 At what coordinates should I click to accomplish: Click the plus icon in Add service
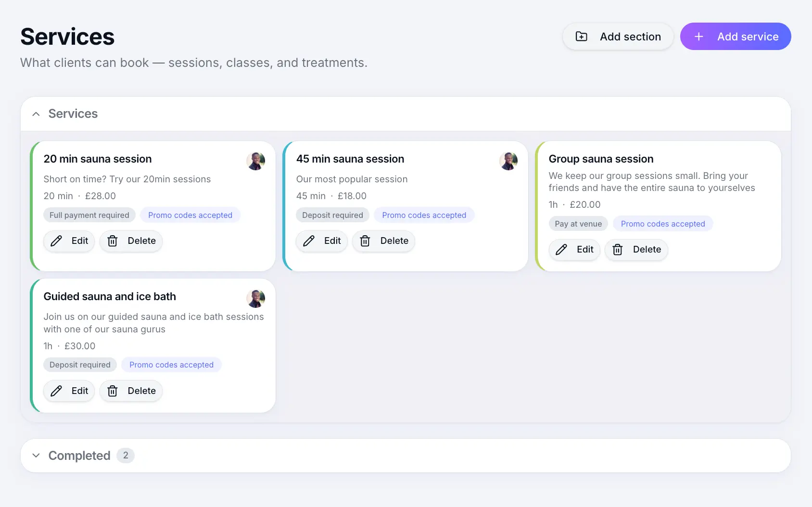coord(698,37)
